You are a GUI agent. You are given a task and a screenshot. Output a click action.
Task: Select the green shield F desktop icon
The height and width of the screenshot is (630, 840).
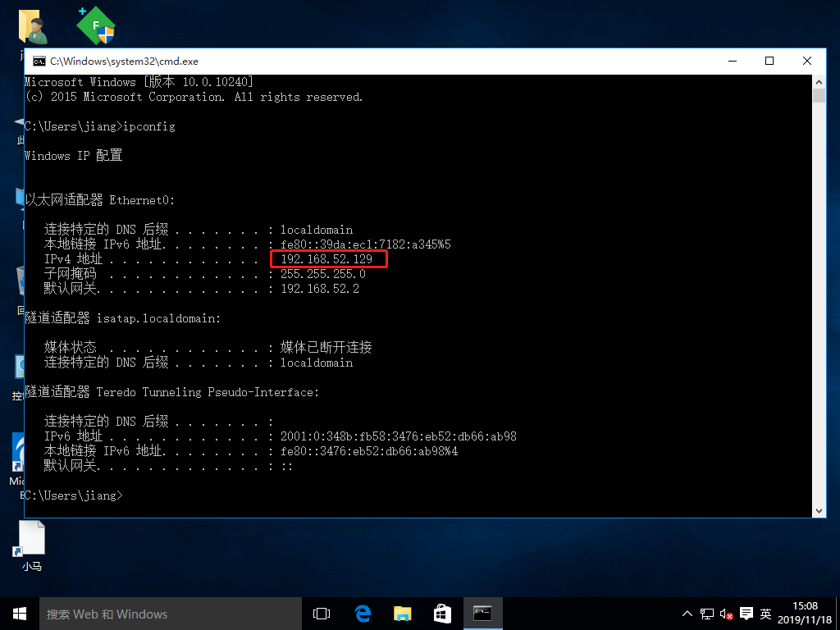(97, 25)
